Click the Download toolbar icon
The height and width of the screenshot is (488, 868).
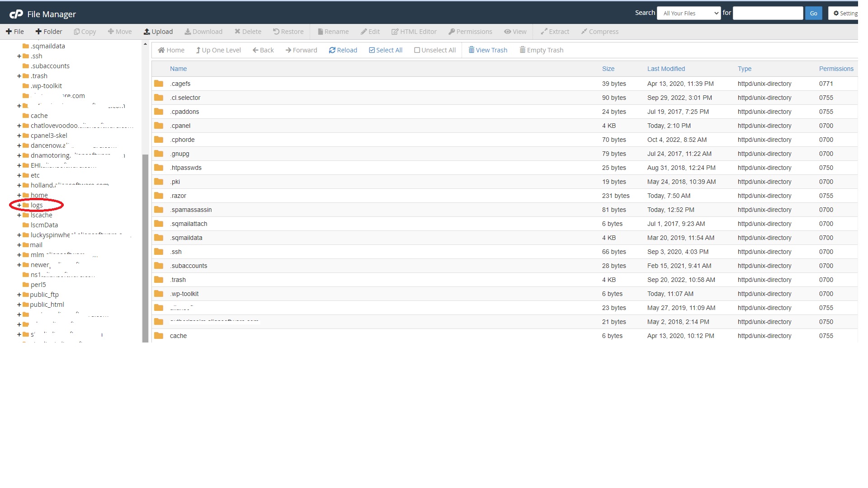tap(203, 32)
